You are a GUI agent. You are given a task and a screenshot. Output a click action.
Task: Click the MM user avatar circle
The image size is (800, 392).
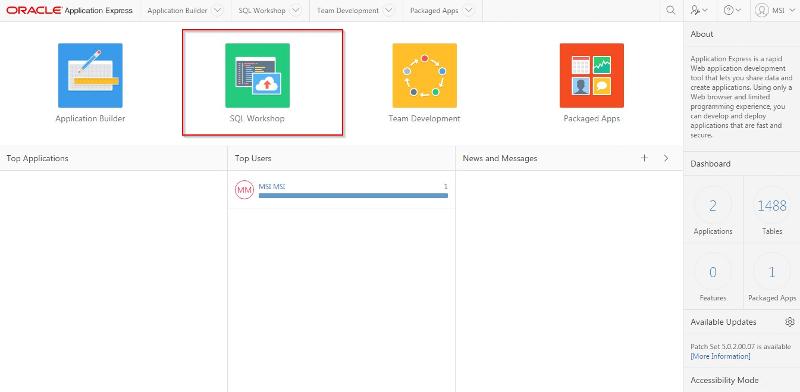[244, 190]
